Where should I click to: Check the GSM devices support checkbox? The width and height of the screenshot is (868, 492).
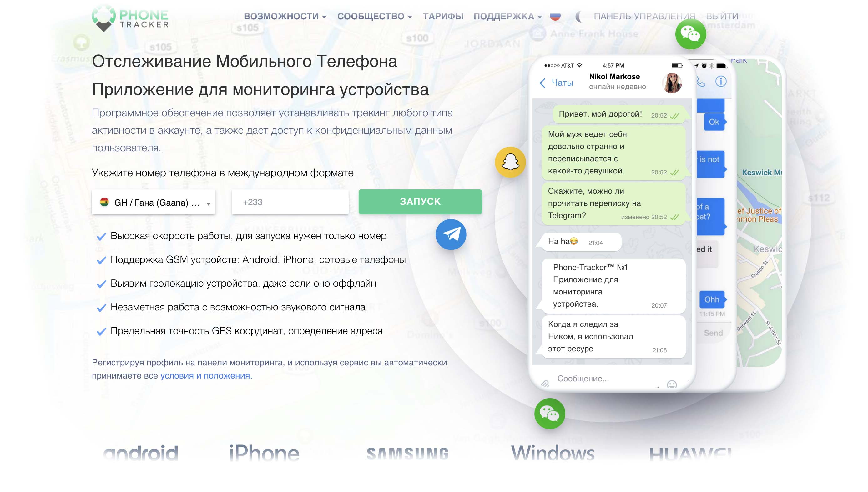(101, 259)
